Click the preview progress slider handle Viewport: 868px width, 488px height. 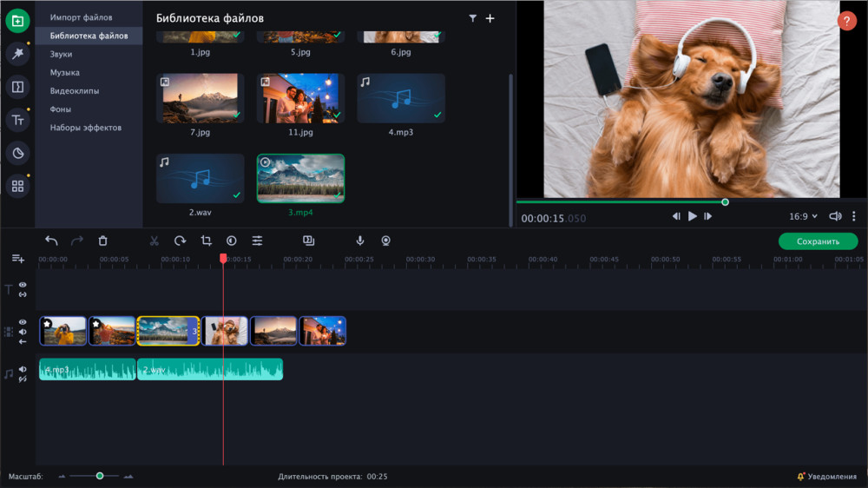pos(725,202)
